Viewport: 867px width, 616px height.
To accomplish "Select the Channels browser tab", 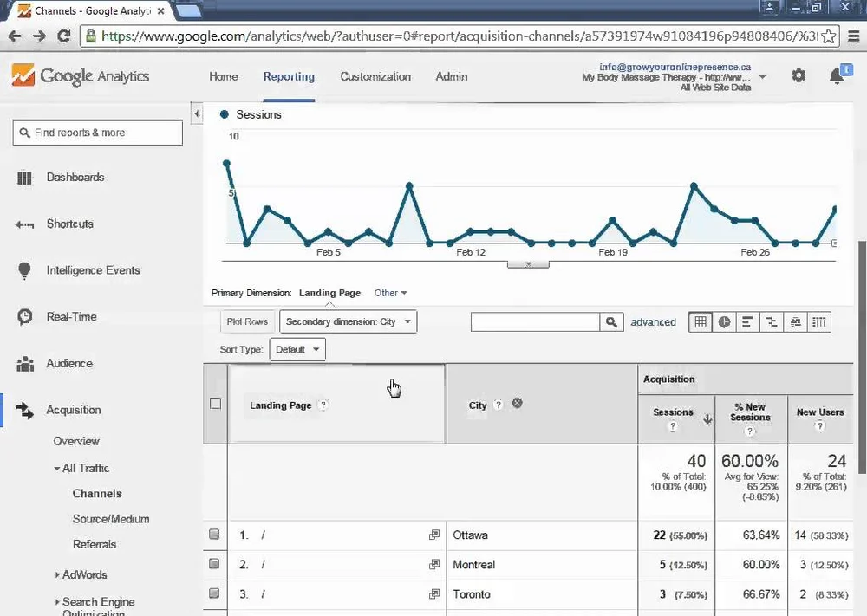I will pos(91,10).
